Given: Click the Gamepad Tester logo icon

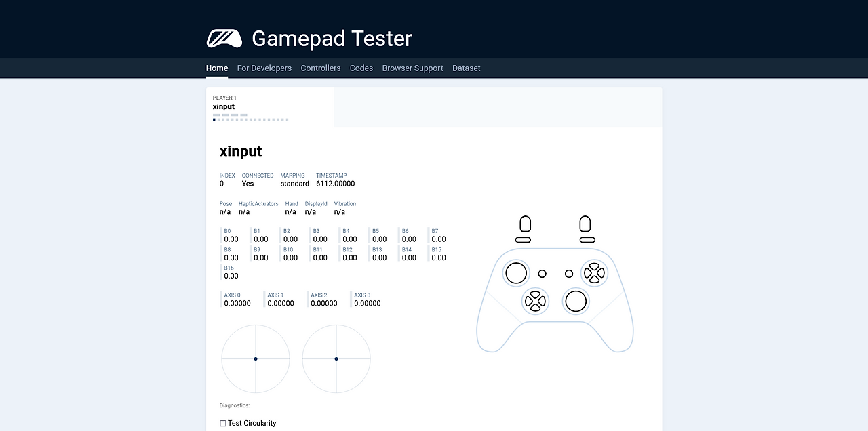Looking at the screenshot, I should 224,37.
